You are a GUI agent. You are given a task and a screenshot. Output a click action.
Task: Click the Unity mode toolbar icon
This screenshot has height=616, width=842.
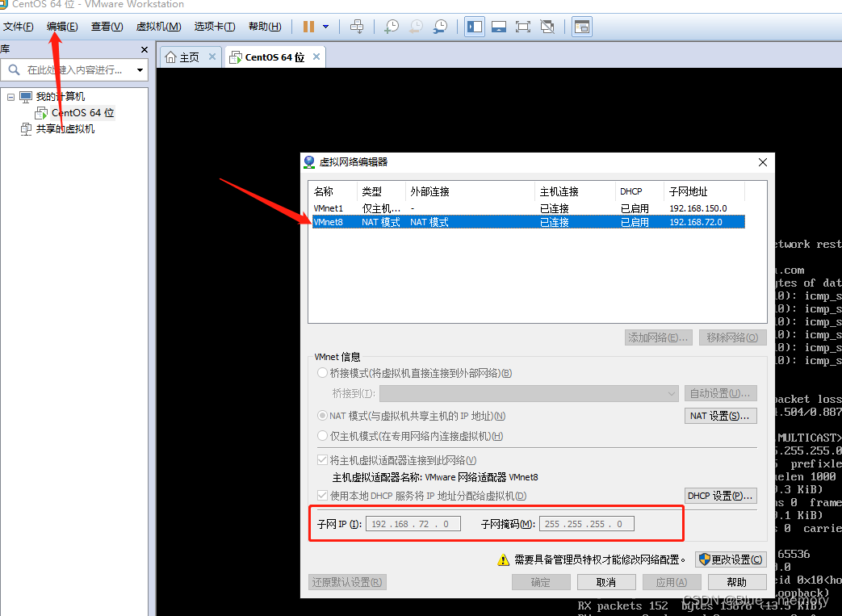click(x=547, y=27)
